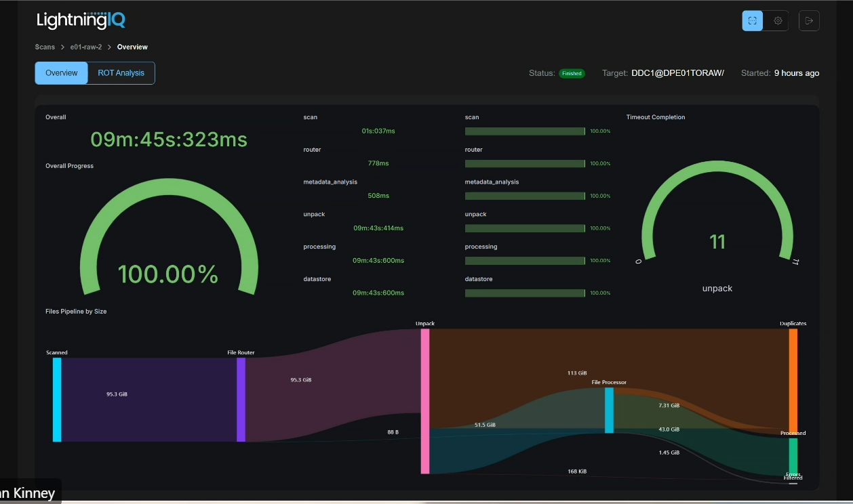This screenshot has width=853, height=504.
Task: Click the Overall Progress 100.00% gauge
Action: click(168, 244)
